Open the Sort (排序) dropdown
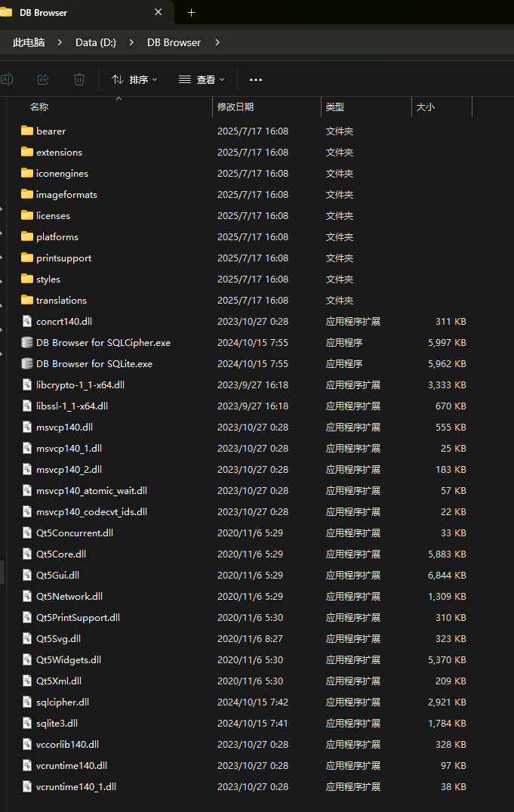 [134, 79]
